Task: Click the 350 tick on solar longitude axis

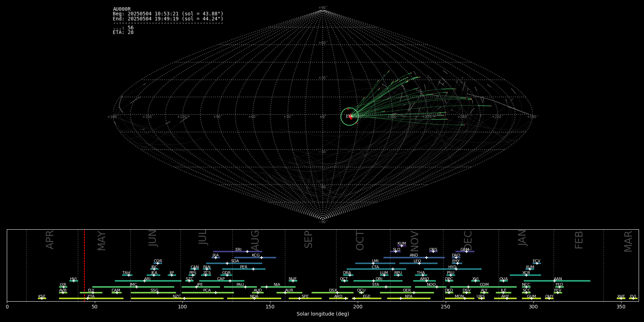Action: coord(621,307)
